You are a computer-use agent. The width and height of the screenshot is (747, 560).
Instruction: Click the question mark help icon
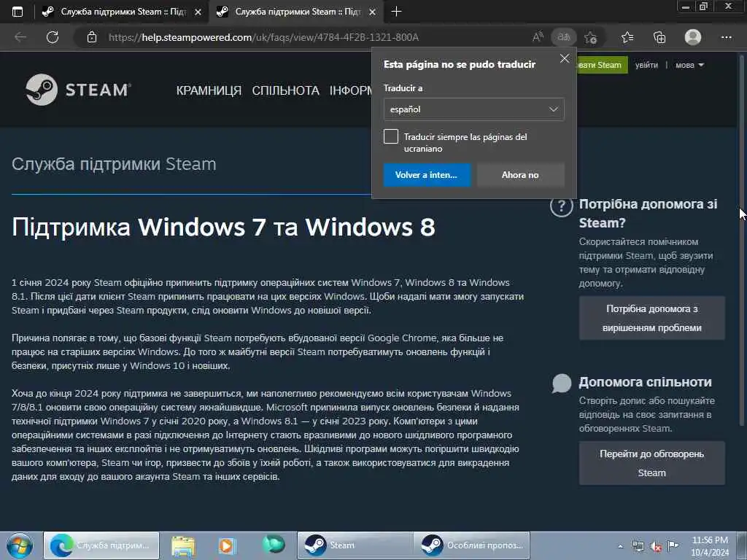pos(561,206)
